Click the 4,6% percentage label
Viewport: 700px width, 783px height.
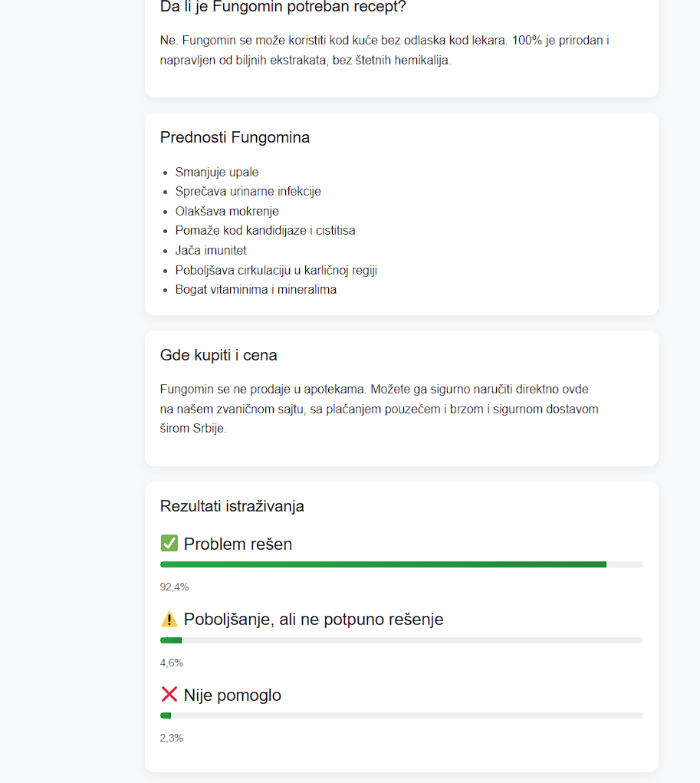tap(172, 663)
